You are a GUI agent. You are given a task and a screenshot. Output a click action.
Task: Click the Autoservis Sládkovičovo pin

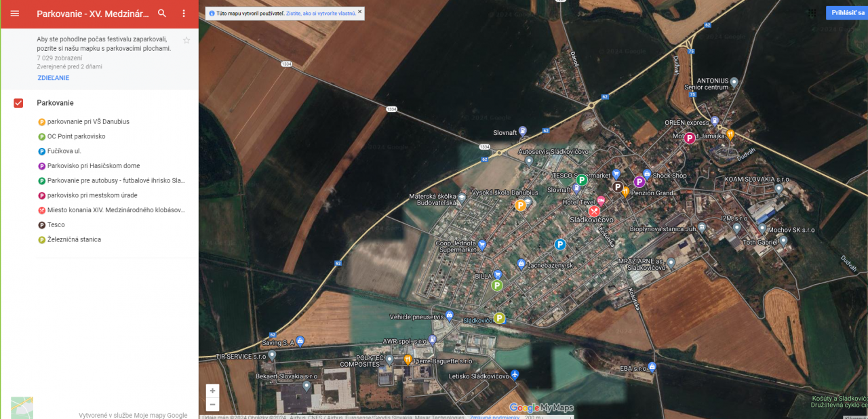click(x=529, y=160)
